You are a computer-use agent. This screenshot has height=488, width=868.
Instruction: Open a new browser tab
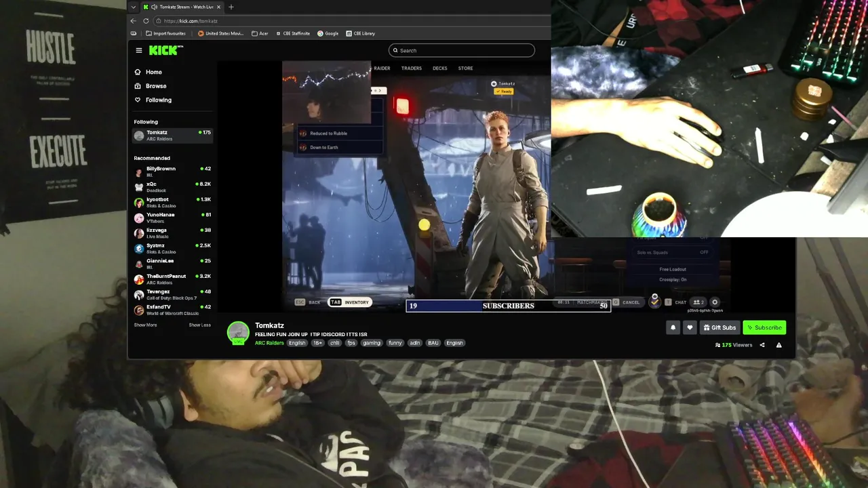point(231,7)
